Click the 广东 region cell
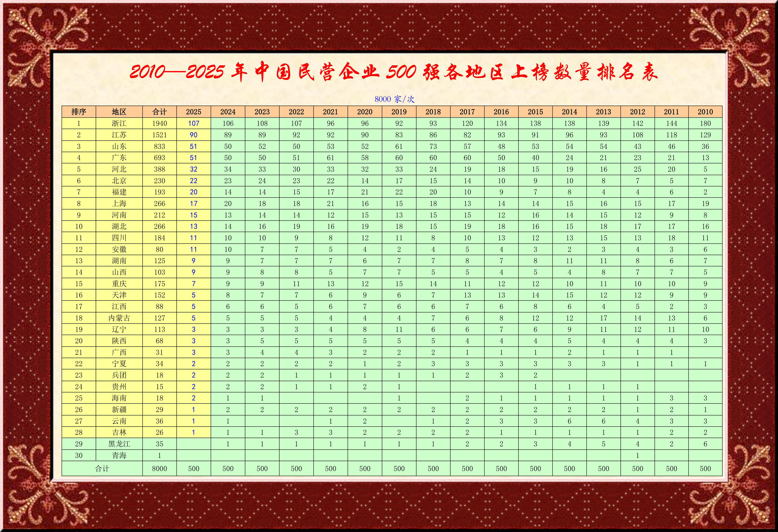 (119, 158)
